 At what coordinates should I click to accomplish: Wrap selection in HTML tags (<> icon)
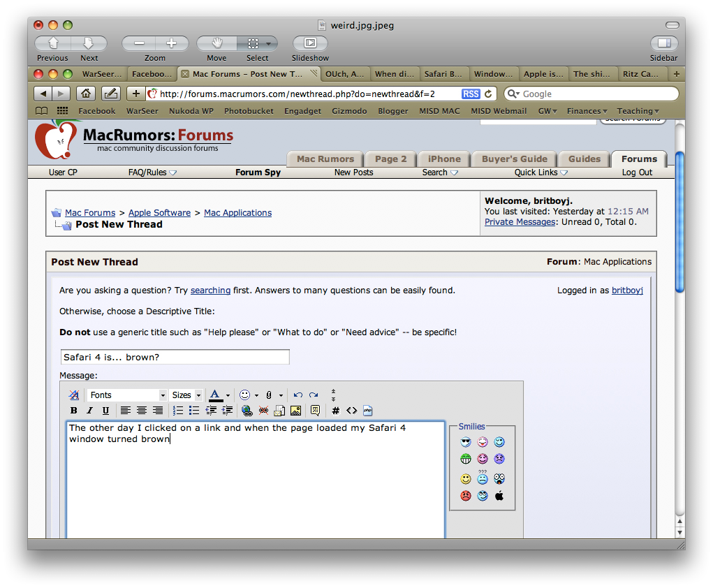351,411
